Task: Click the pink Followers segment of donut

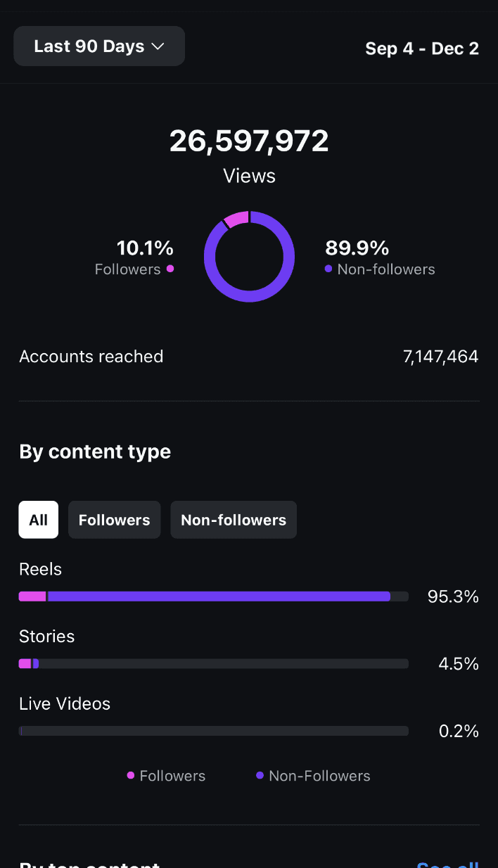Action: point(236,218)
